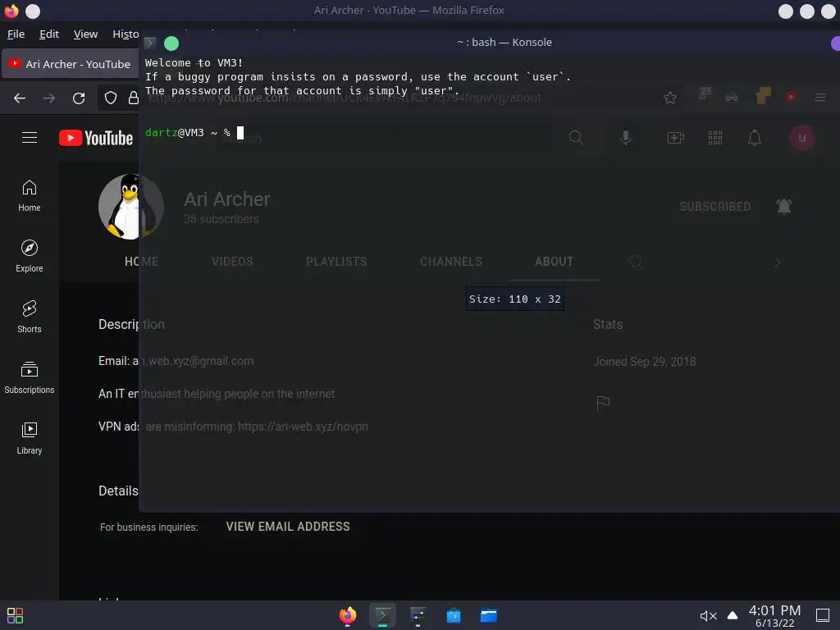This screenshot has width=840, height=630.
Task: Click the muted volume tray icon
Action: 708,616
